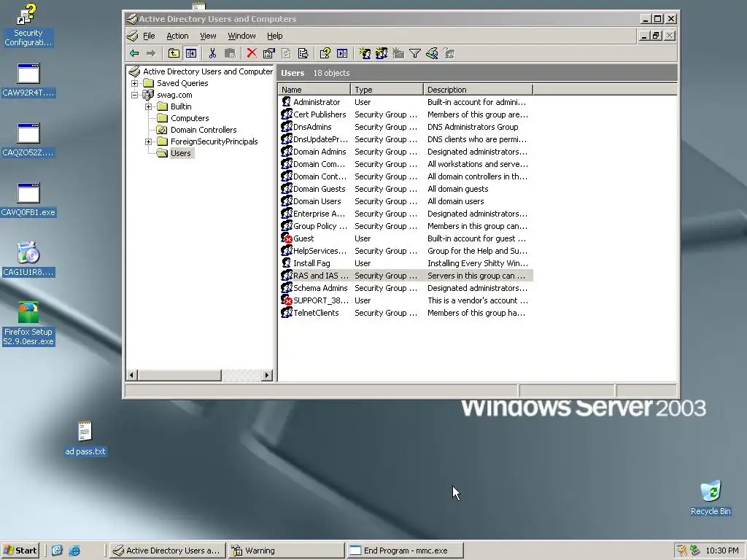The width and height of the screenshot is (747, 560).
Task: Sort list by Name column header
Action: coord(314,90)
